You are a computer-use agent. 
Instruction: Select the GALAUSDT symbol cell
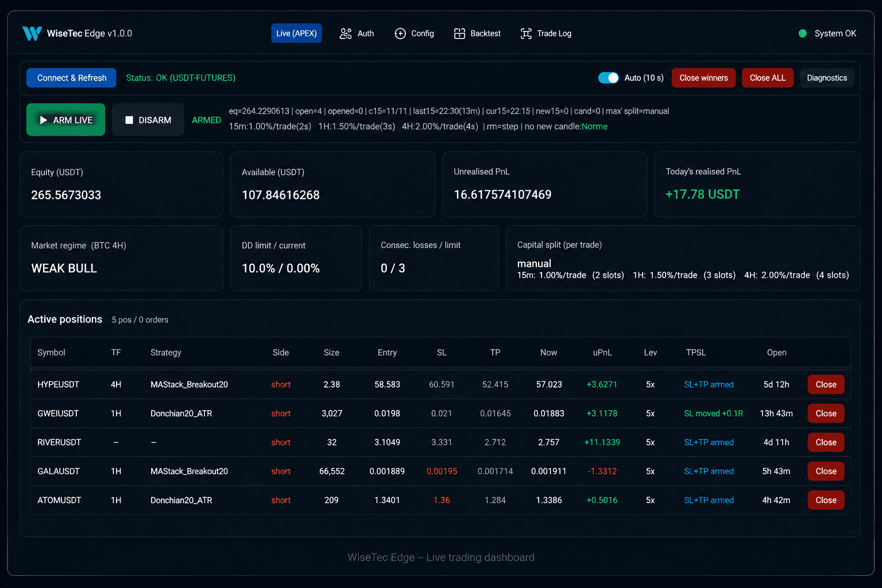point(59,471)
